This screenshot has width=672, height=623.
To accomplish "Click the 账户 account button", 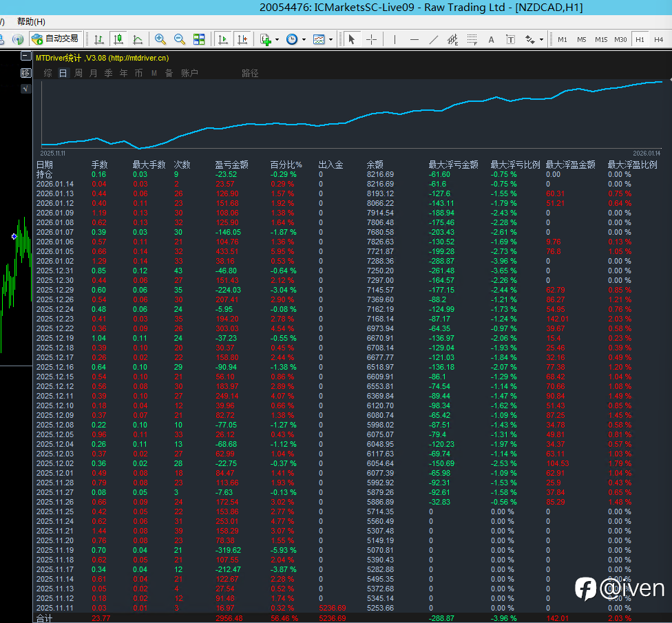I will [x=189, y=73].
